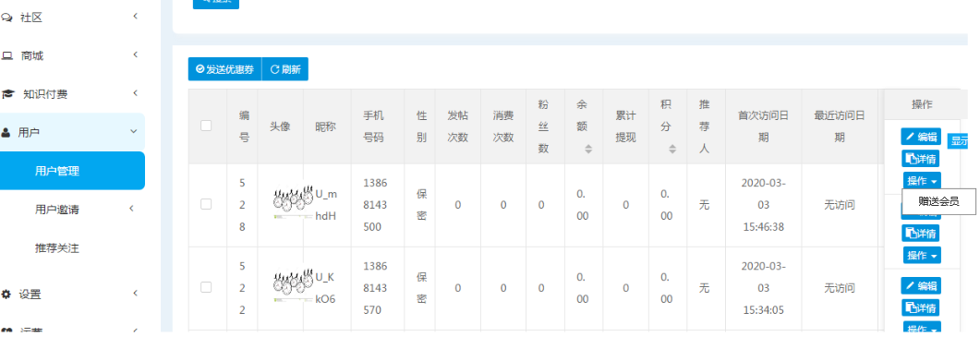Open the second row 操作 dropdown
This screenshot has width=980, height=361.
tap(922, 255)
